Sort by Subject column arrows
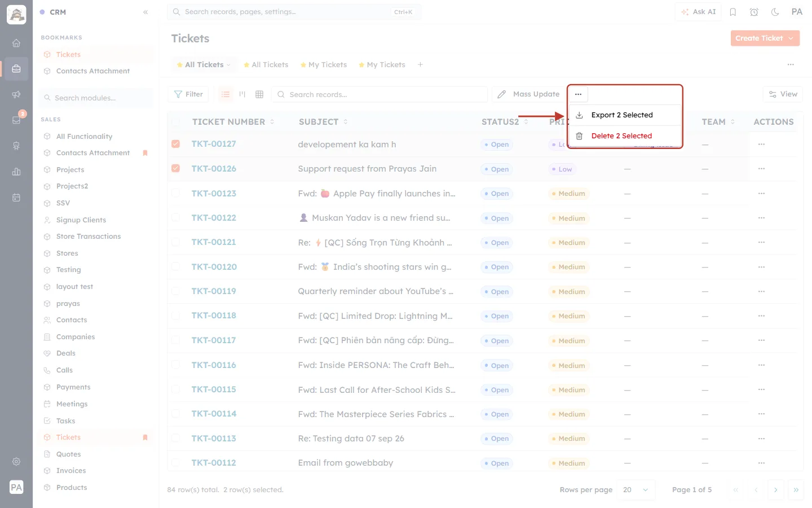This screenshot has height=508, width=812. pyautogui.click(x=346, y=122)
